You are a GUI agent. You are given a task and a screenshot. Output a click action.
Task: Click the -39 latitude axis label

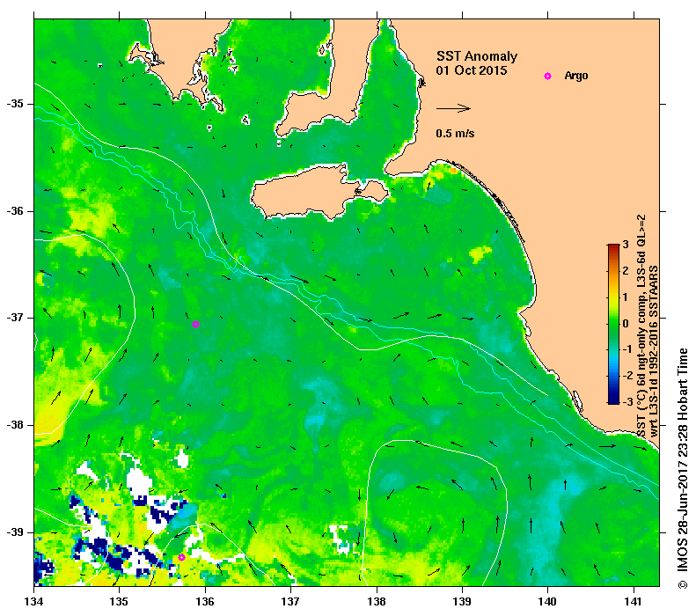(14, 532)
